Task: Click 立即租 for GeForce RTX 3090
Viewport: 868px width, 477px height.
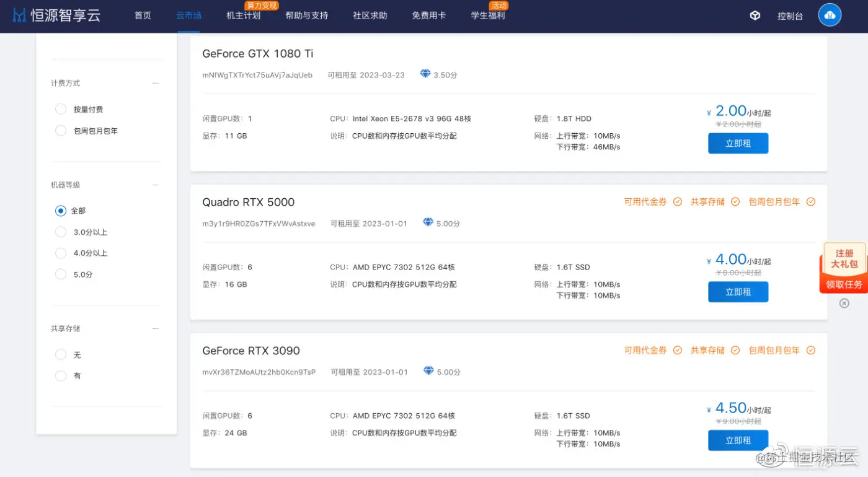Action: 738,440
